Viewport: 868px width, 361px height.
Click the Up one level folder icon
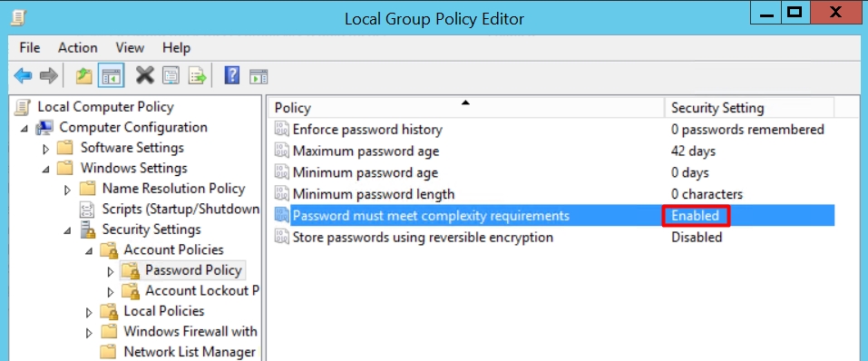pos(83,76)
